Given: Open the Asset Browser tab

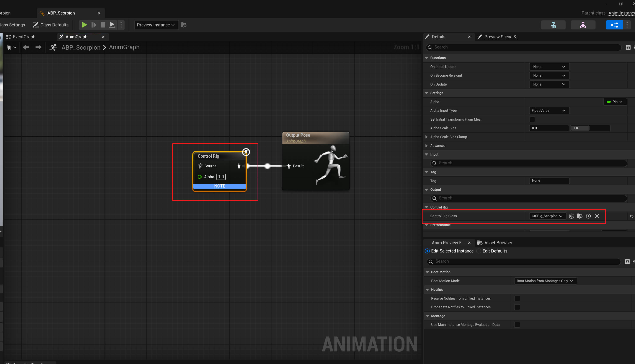Looking at the screenshot, I should pos(498,243).
